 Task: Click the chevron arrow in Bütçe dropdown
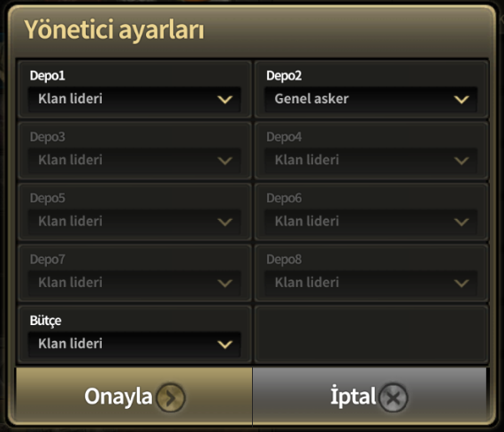point(225,345)
